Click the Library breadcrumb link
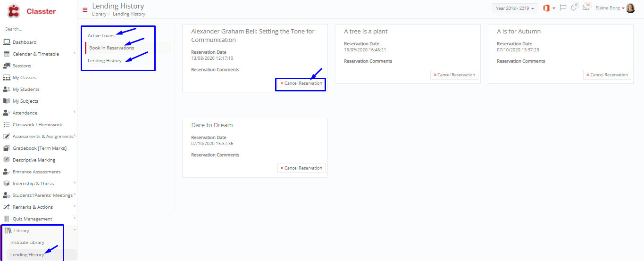 point(99,14)
